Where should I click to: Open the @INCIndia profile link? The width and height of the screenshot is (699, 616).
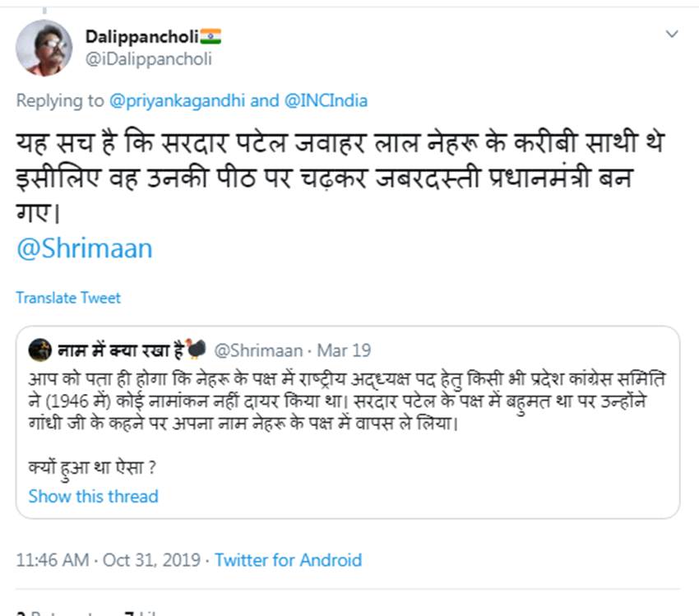tap(326, 101)
